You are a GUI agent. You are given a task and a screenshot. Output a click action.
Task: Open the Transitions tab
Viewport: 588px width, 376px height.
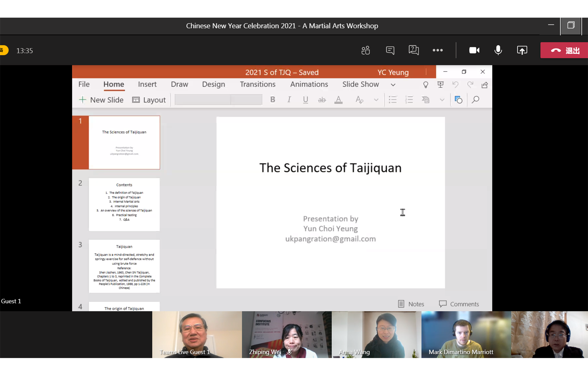coord(258,84)
